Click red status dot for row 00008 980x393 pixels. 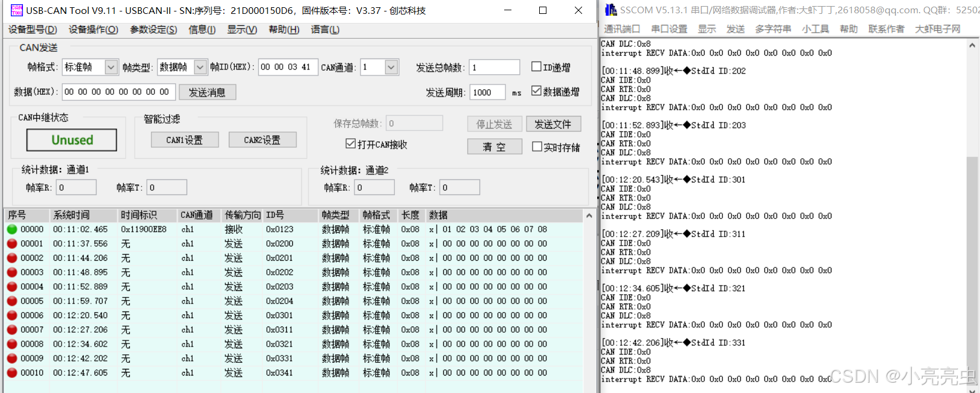pos(12,344)
